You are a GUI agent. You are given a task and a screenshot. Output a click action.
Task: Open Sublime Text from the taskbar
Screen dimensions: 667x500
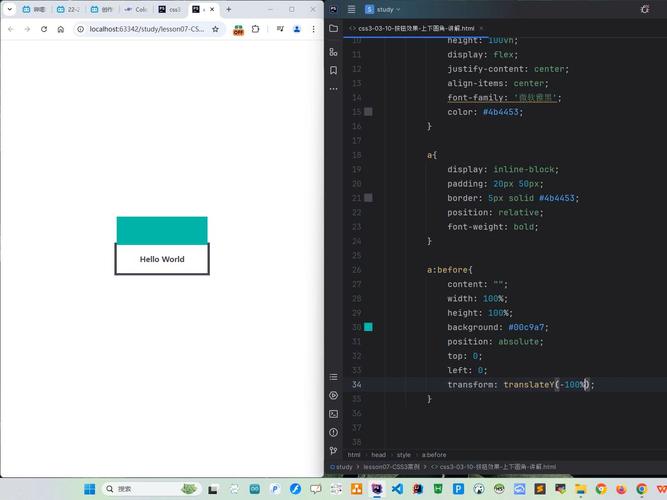540,489
